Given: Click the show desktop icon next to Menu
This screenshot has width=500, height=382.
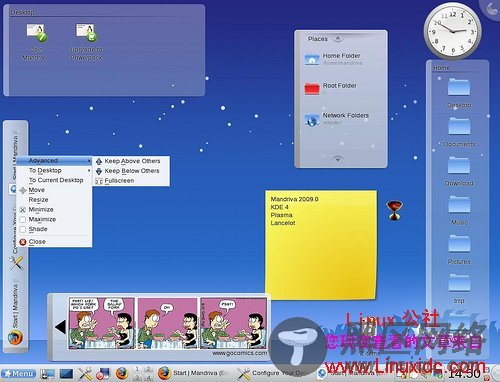Looking at the screenshot, I should tap(47, 374).
